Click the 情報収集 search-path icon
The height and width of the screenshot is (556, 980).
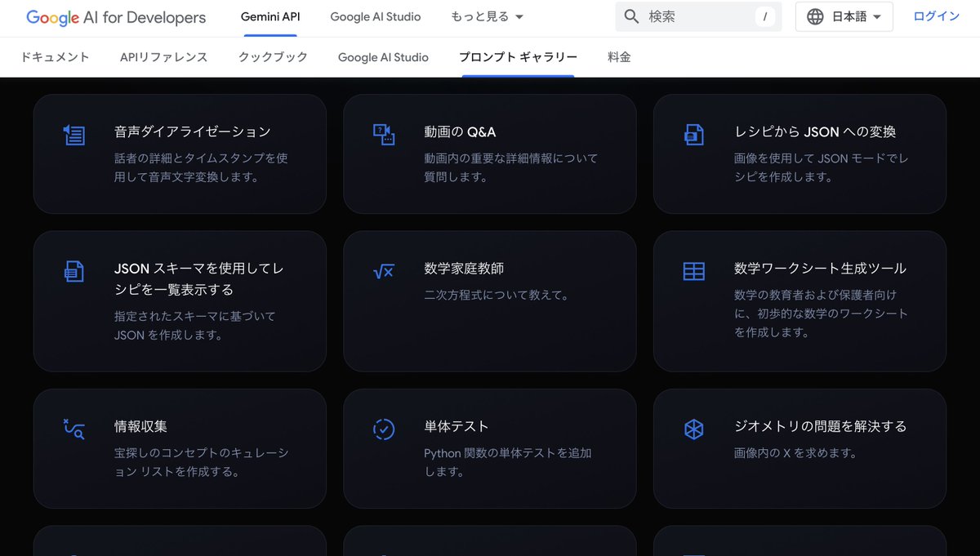point(74,428)
